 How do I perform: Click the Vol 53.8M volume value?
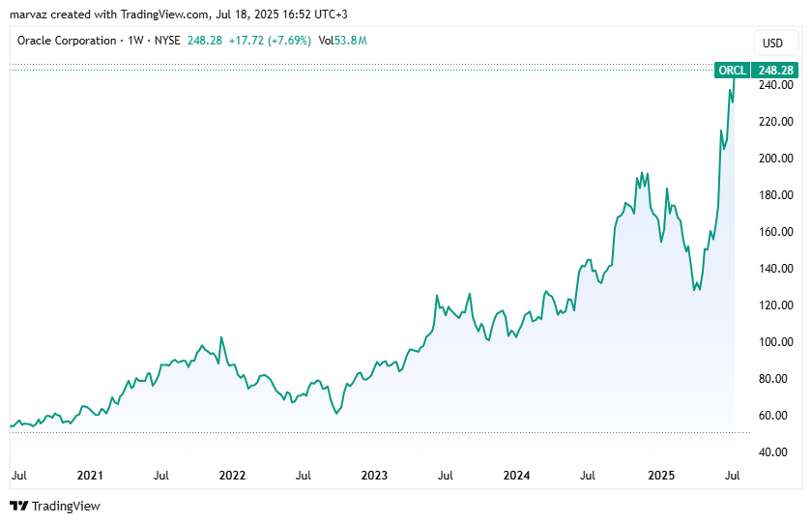coord(342,41)
